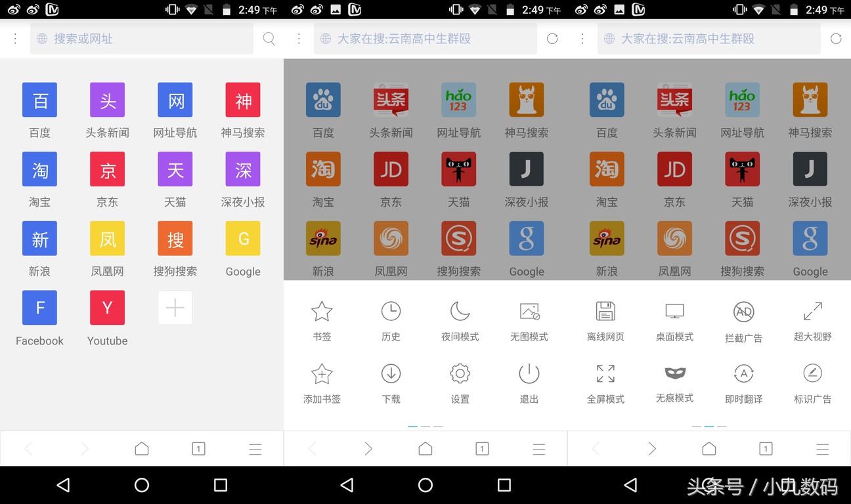
Task: Tap the Android back button on the left screen
Action: [x=63, y=485]
